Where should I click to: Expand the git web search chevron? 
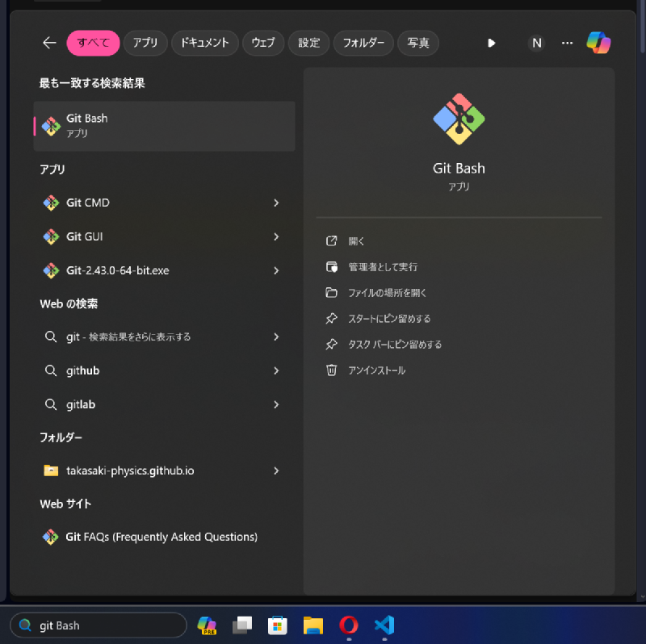coord(276,337)
